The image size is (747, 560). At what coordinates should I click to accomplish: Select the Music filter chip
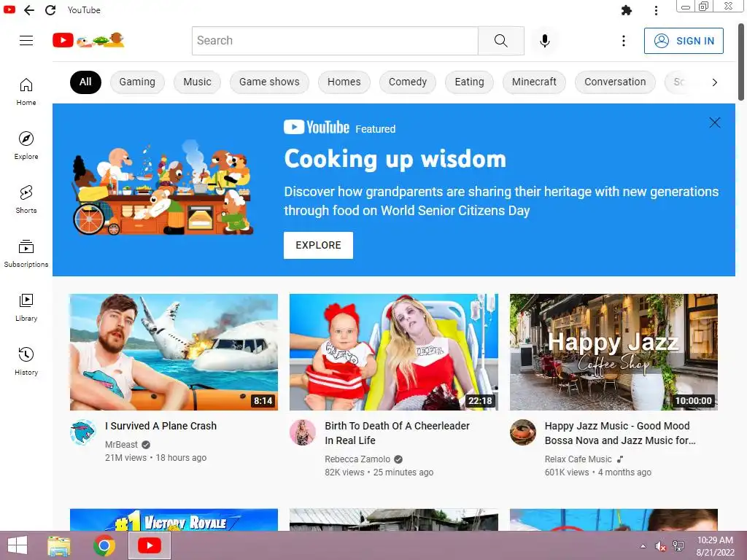pos(197,82)
